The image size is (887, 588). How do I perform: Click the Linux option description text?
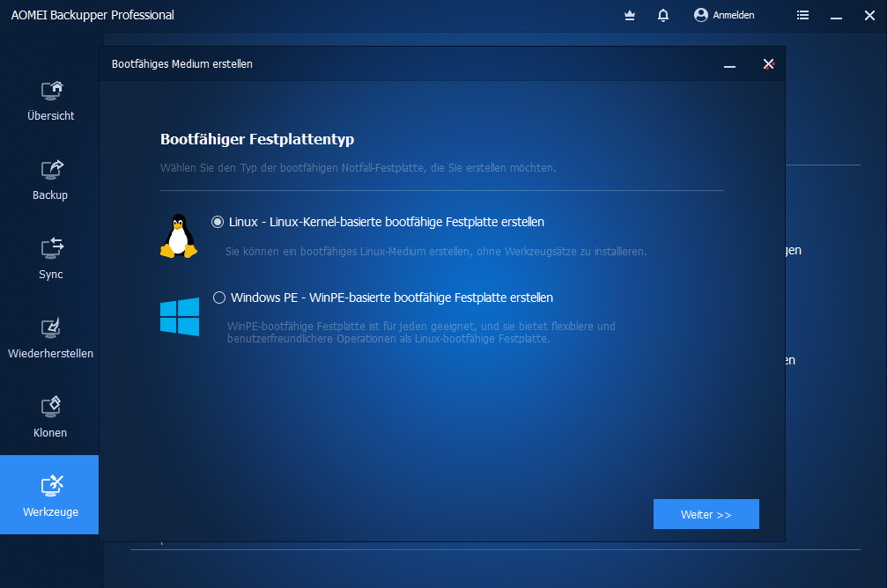(x=436, y=252)
